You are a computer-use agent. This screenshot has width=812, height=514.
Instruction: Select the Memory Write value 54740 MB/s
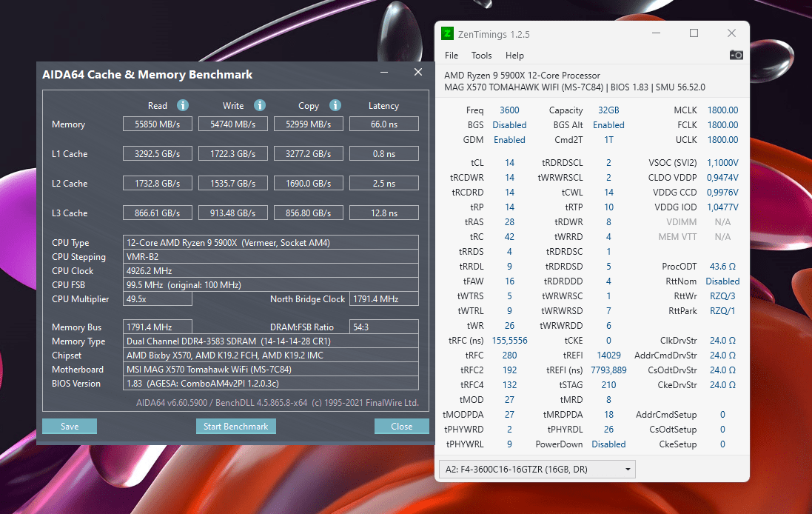coord(233,124)
